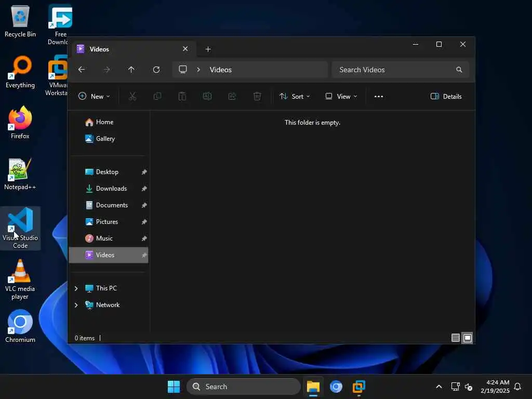Select Notepad++ desktop shortcut
This screenshot has width=532, height=399.
[x=20, y=174]
